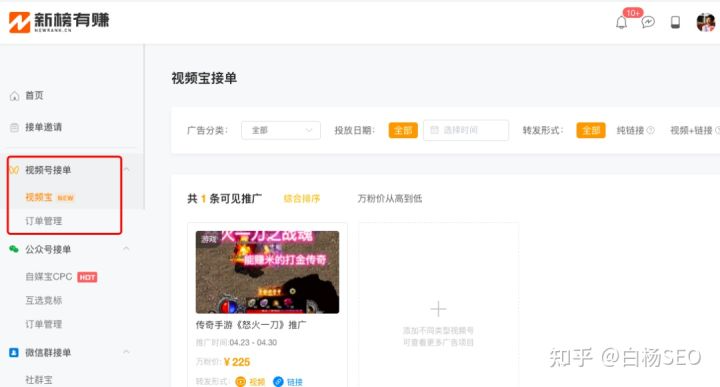Open the notification bell icon
The width and height of the screenshot is (720, 387).
pos(621,22)
